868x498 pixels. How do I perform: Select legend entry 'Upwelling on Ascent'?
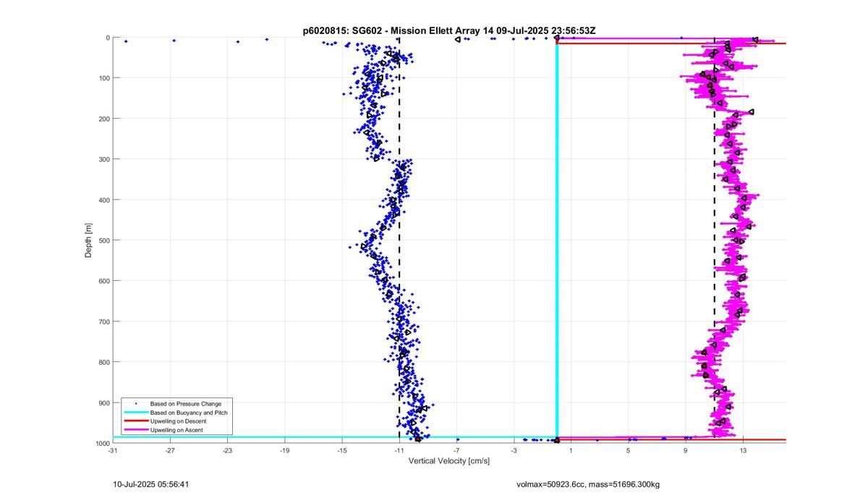click(x=176, y=430)
